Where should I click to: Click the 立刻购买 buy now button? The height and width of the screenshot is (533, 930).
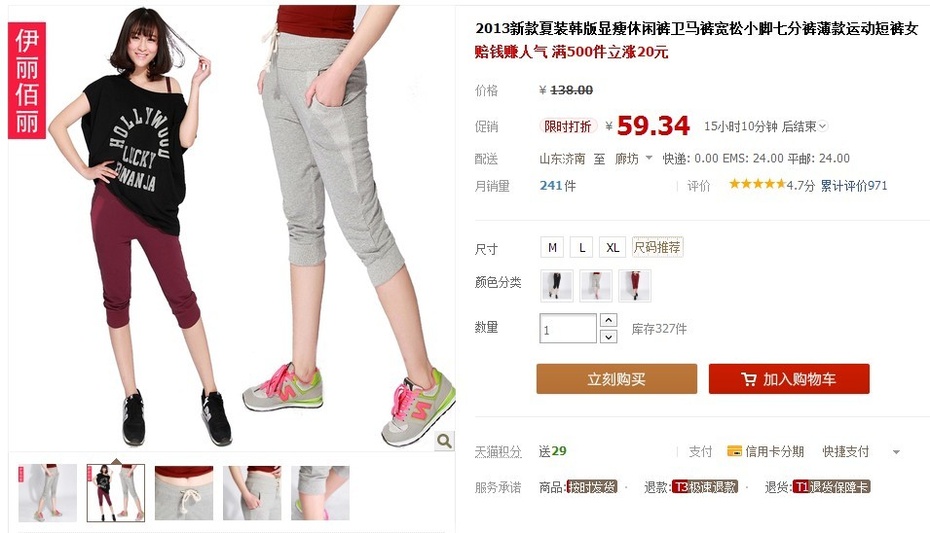617,379
